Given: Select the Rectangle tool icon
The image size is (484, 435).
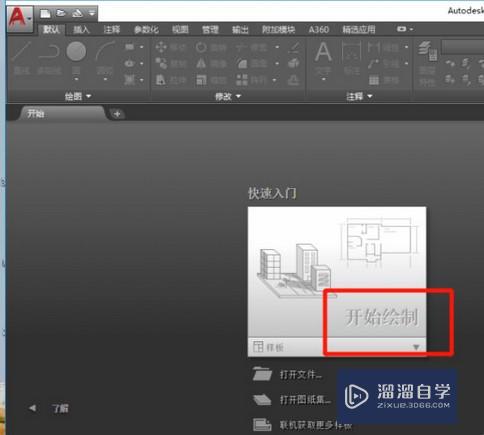Looking at the screenshot, I should point(129,47).
